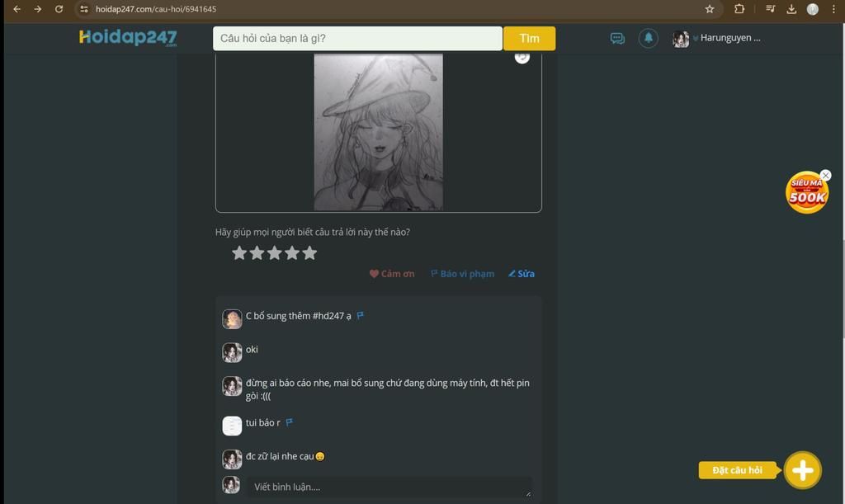The width and height of the screenshot is (845, 504).
Task: Click the Cảm ơn heart button
Action: pos(392,274)
